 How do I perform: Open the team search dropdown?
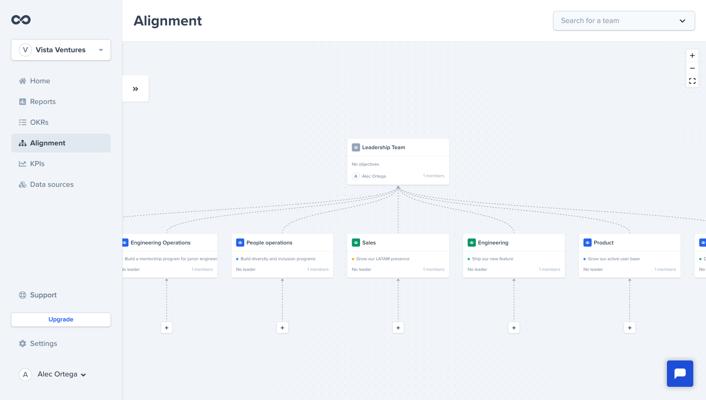pos(623,21)
